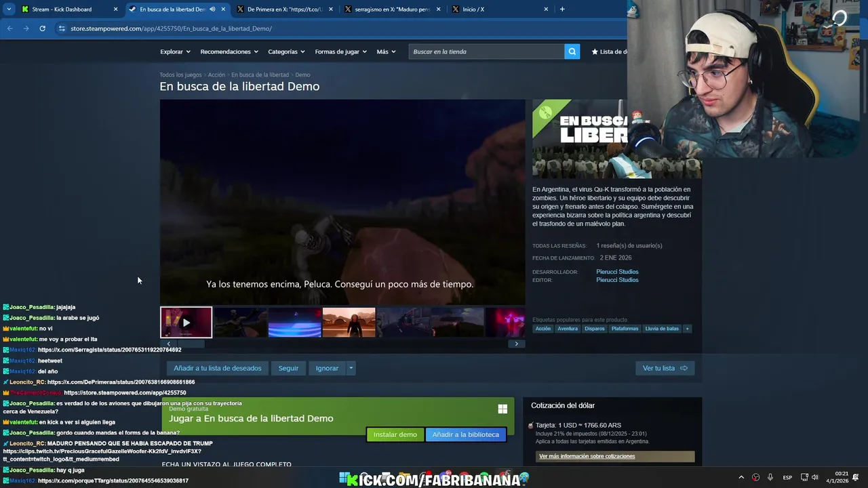Go forward in browser history

coord(26,28)
